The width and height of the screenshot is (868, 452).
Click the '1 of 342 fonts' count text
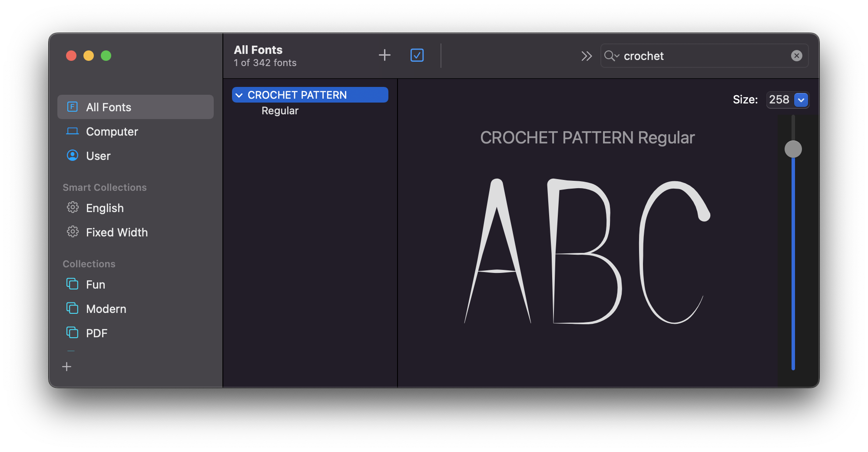click(265, 63)
